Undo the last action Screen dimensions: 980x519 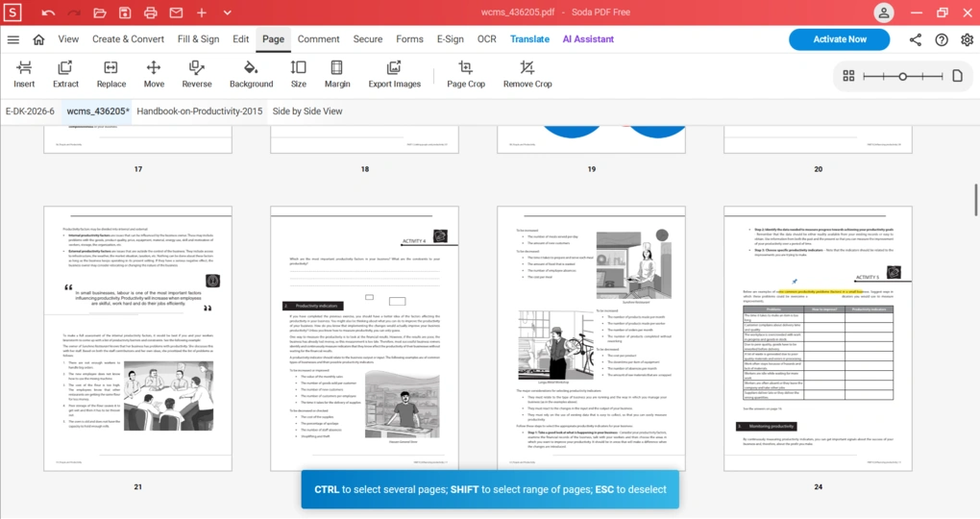(x=48, y=12)
